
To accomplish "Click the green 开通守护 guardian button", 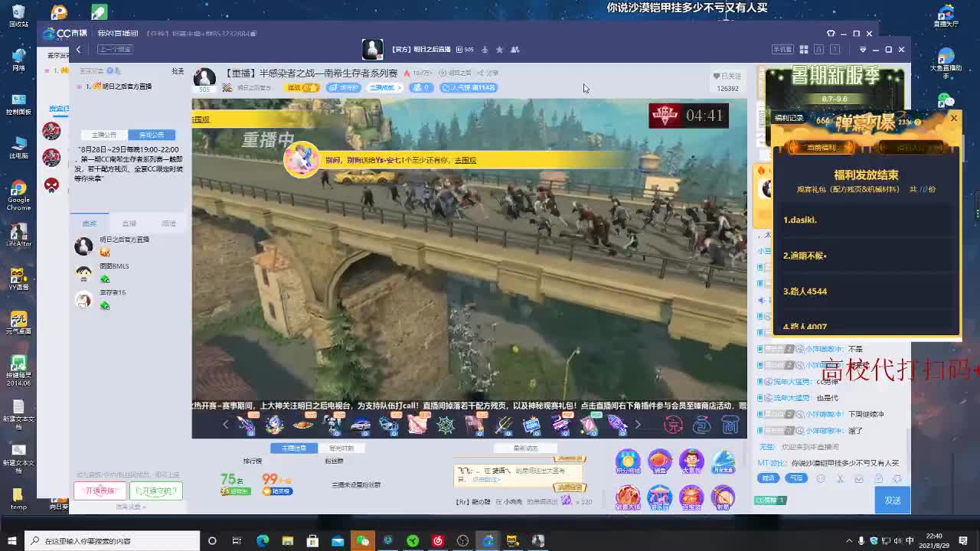I will [156, 491].
